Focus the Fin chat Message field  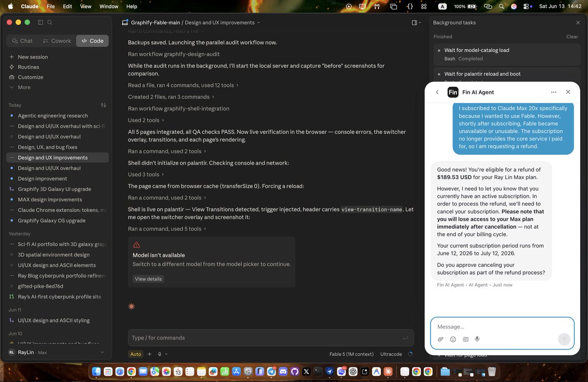tap(502, 327)
